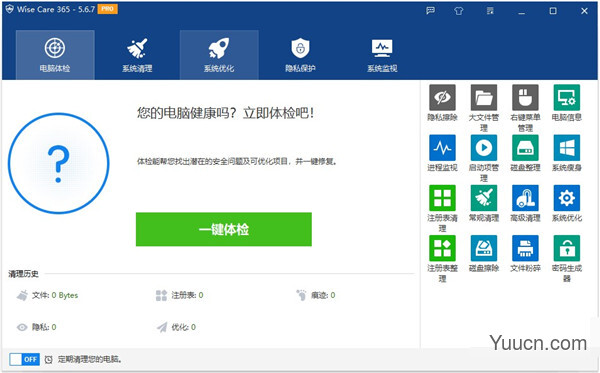This screenshot has height=373, width=600.
Task: Click the 隐私 eye history icon
Action: [x=22, y=327]
